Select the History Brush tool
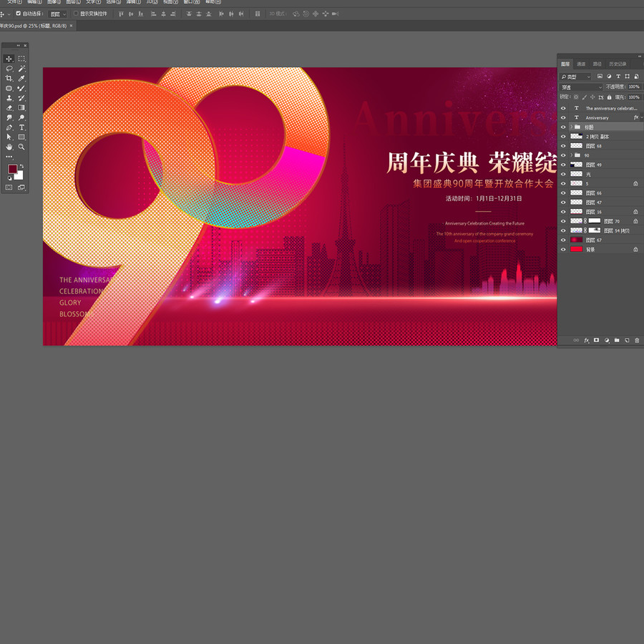Screen dimensions: 644x644 [21, 98]
